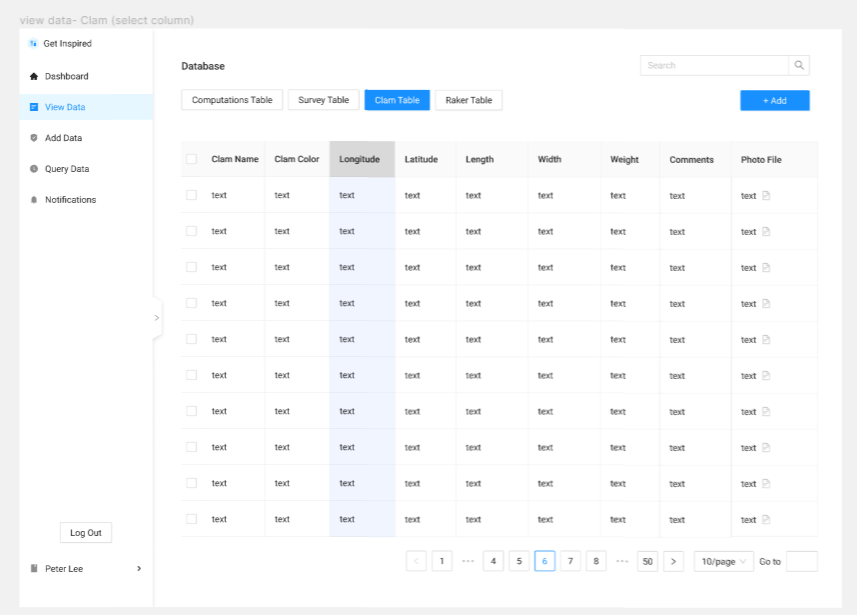Check the first data row's checkbox
857x615 pixels.
[191, 195]
